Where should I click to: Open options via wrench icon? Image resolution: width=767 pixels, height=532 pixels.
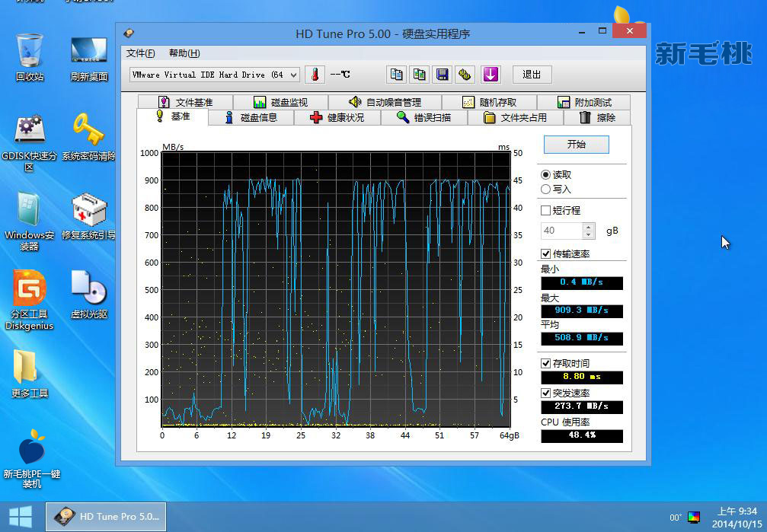pyautogui.click(x=465, y=75)
